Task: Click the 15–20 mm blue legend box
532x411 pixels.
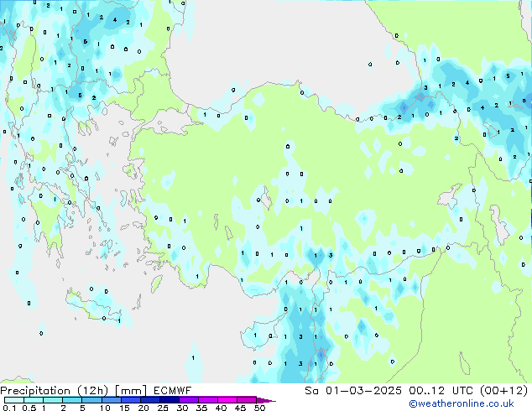Action: coord(130,400)
